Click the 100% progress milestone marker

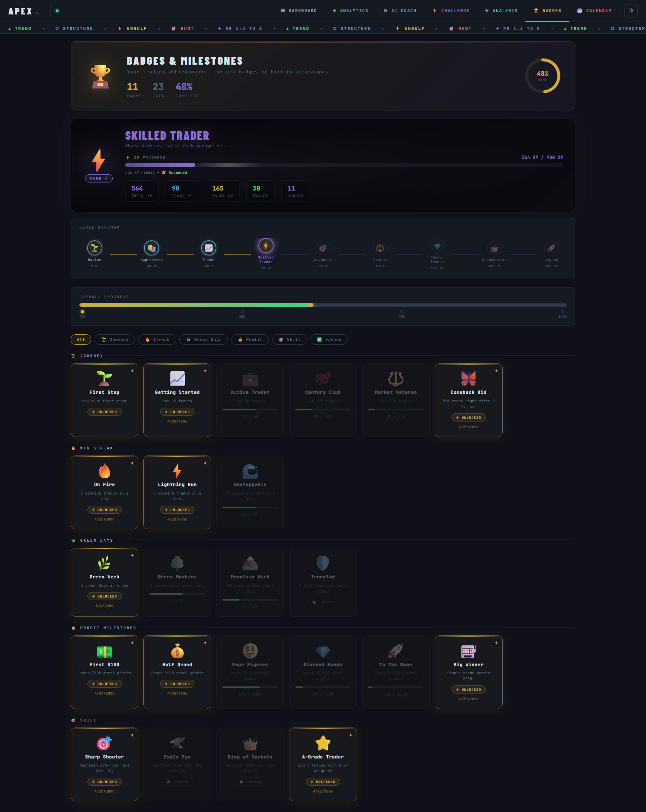pos(563,312)
